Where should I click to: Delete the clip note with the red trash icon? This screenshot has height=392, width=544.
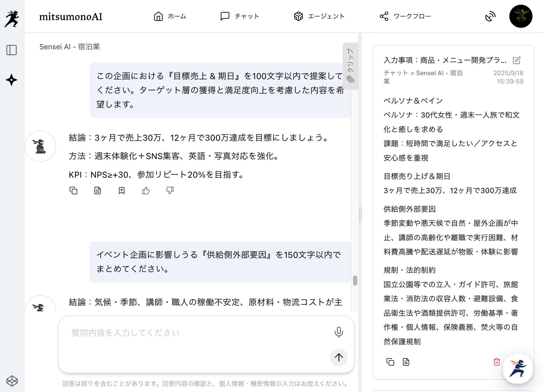pos(497,362)
